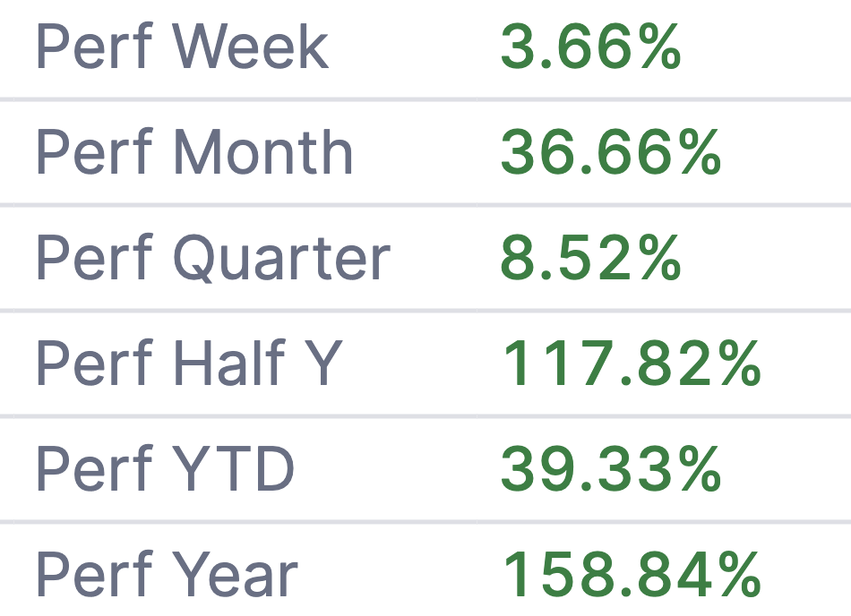This screenshot has height=616, width=851.
Task: Open the Perf Quarter label
Action: [x=212, y=258]
